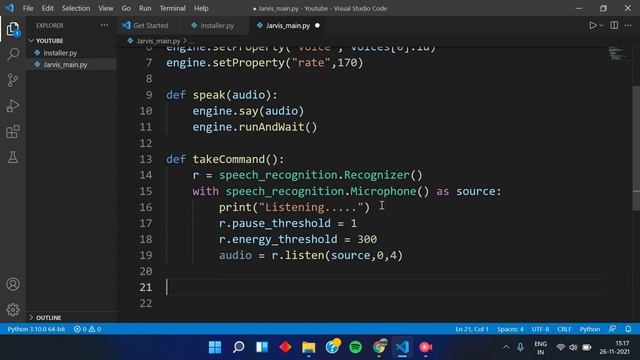Open the Go menu
The width and height of the screenshot is (640, 360).
[126, 8]
